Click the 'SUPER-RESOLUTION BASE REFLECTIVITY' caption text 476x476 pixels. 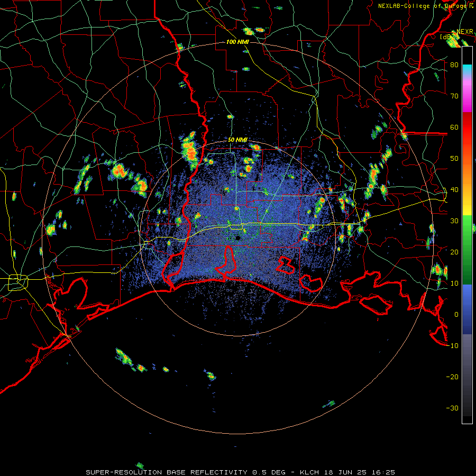point(167,472)
